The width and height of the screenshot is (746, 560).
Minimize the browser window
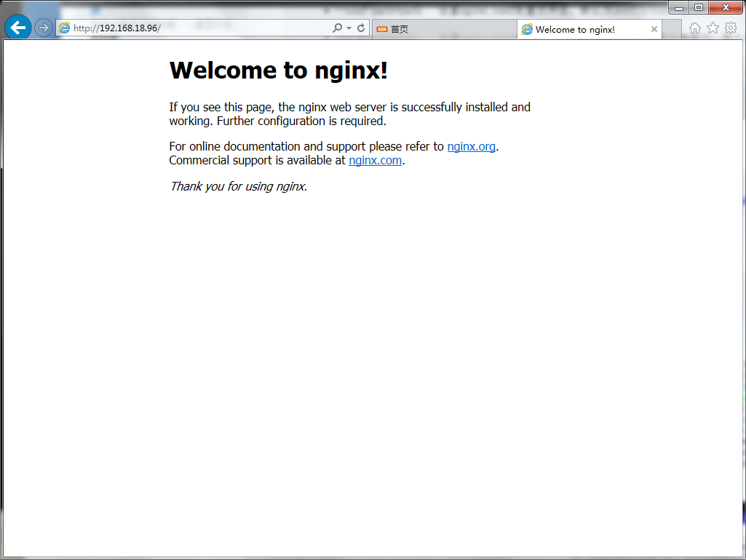point(679,7)
